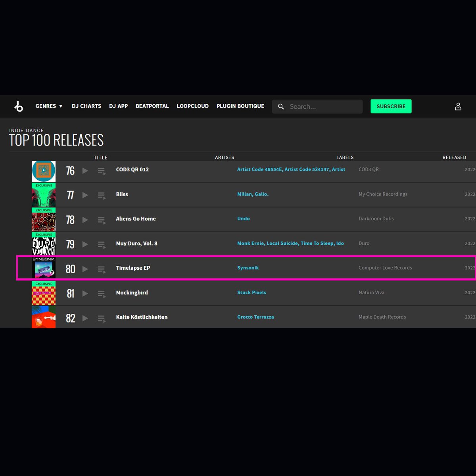Add Bliss to the queue

[x=102, y=196]
